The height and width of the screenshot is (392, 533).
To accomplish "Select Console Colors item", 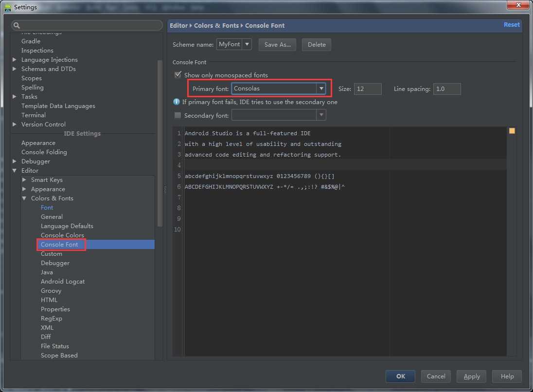I will point(63,235).
